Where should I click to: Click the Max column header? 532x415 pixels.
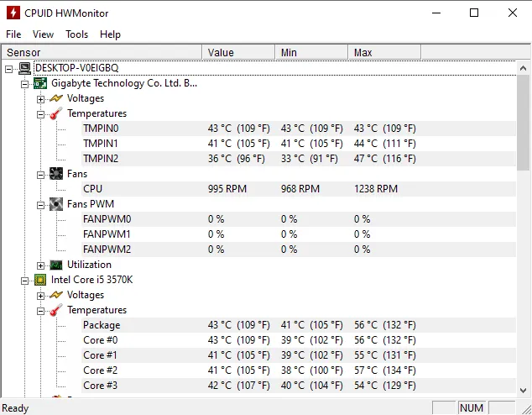pyautogui.click(x=384, y=53)
